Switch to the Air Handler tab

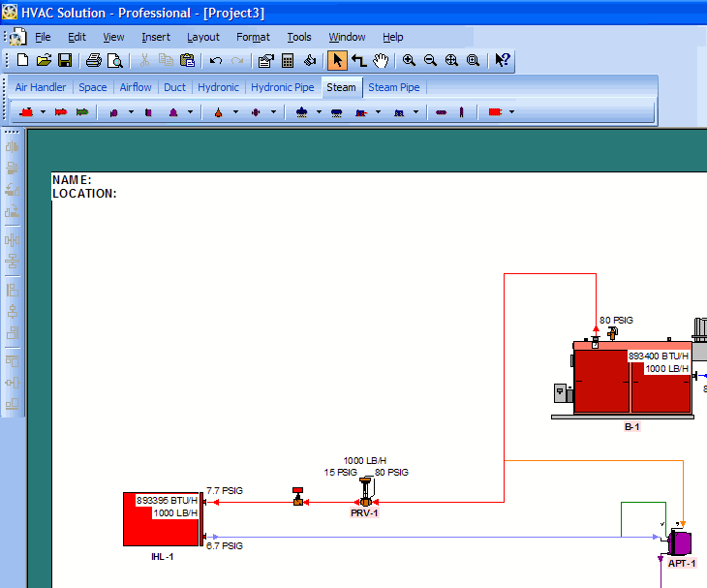pyautogui.click(x=41, y=87)
